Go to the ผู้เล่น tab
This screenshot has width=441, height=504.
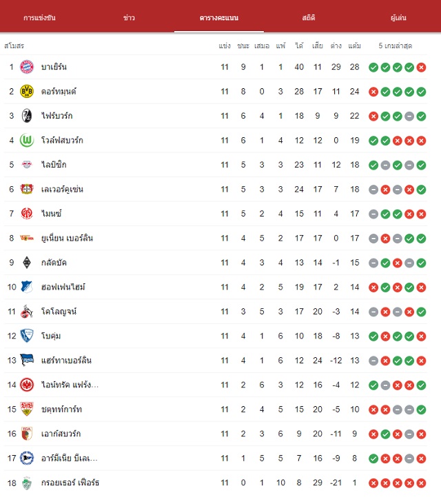tap(398, 18)
